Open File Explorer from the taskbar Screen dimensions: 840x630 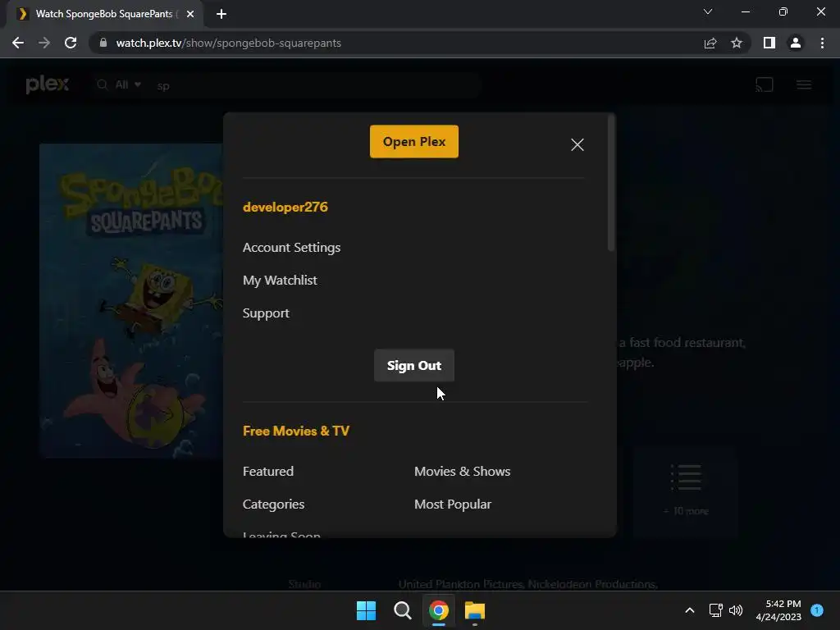tap(475, 610)
